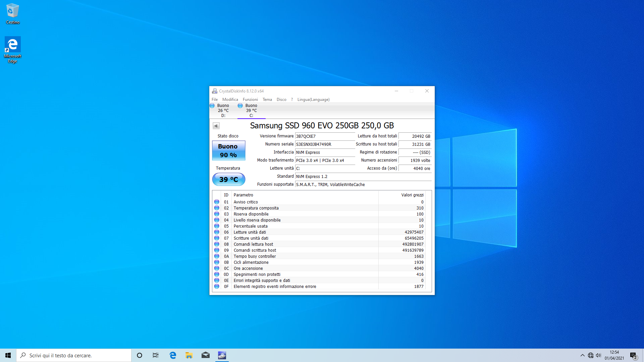Screen dimensions: 644x362
Task: Click the 39 °C temperature button
Action: point(228,179)
